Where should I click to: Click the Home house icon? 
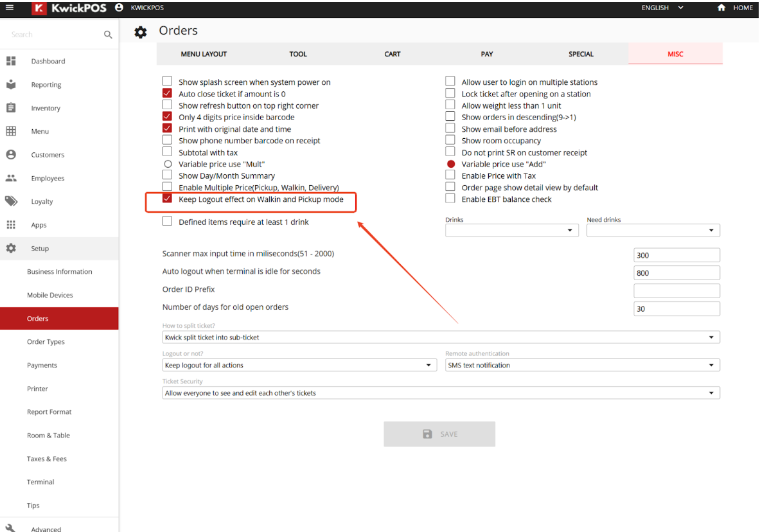(x=721, y=7)
